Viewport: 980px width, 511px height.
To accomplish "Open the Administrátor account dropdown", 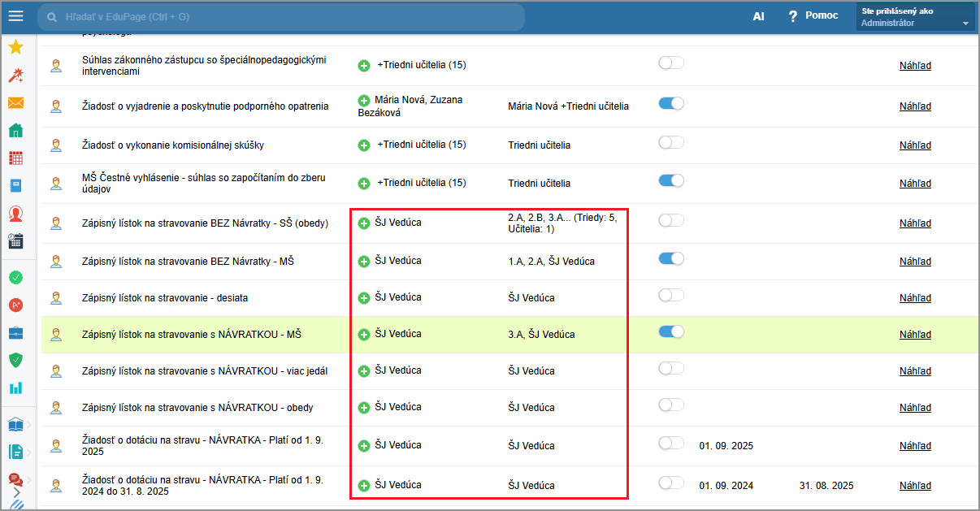I will point(915,17).
